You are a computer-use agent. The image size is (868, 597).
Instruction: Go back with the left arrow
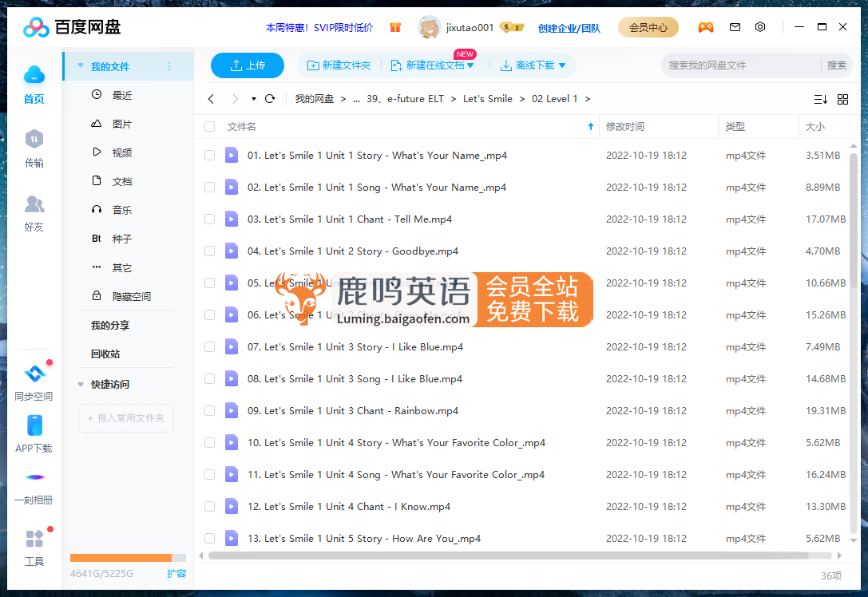[x=211, y=99]
